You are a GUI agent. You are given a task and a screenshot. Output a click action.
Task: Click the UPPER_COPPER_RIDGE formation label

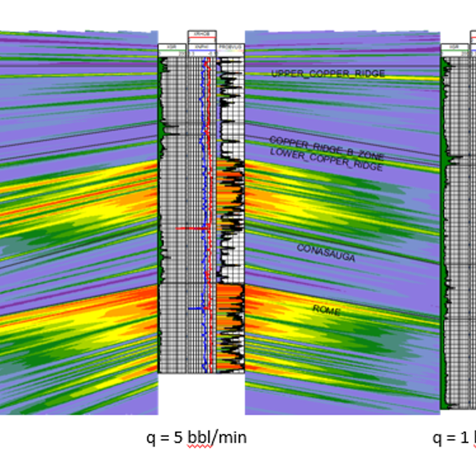tap(328, 73)
